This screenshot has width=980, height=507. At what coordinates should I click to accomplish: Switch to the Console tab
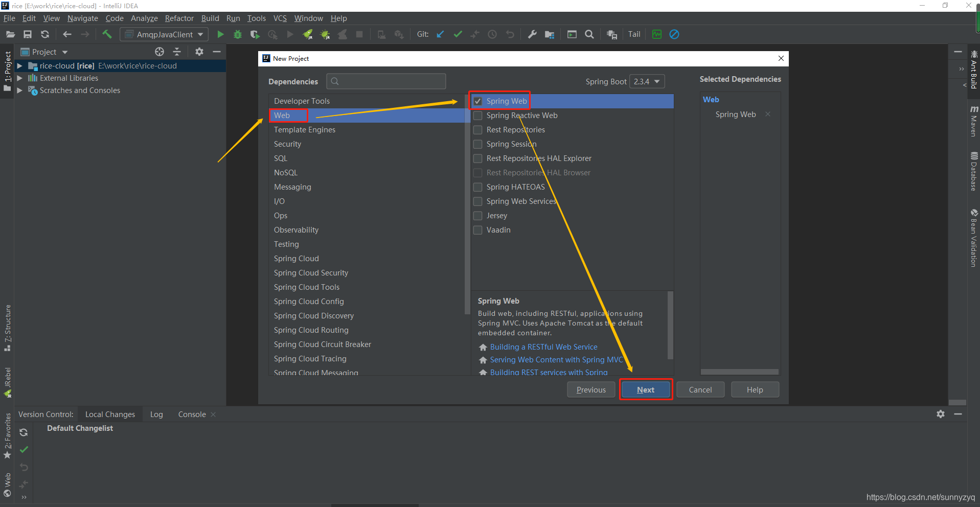pyautogui.click(x=192, y=414)
